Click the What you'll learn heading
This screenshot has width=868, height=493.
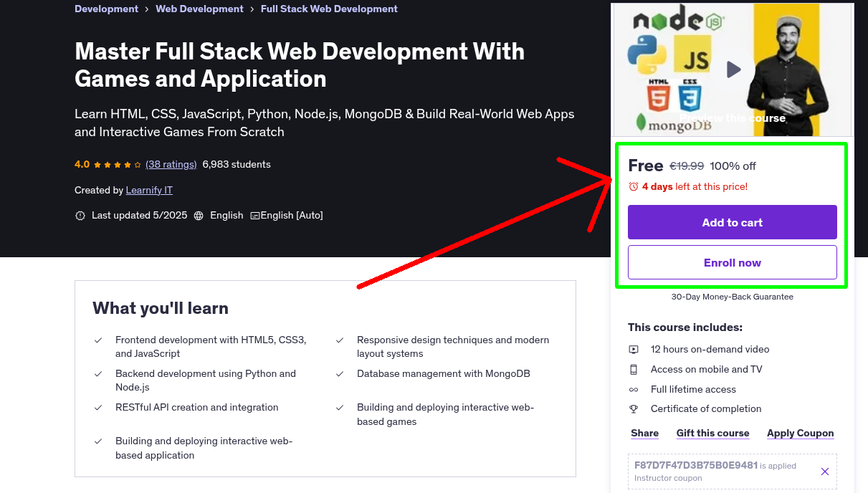(x=161, y=309)
